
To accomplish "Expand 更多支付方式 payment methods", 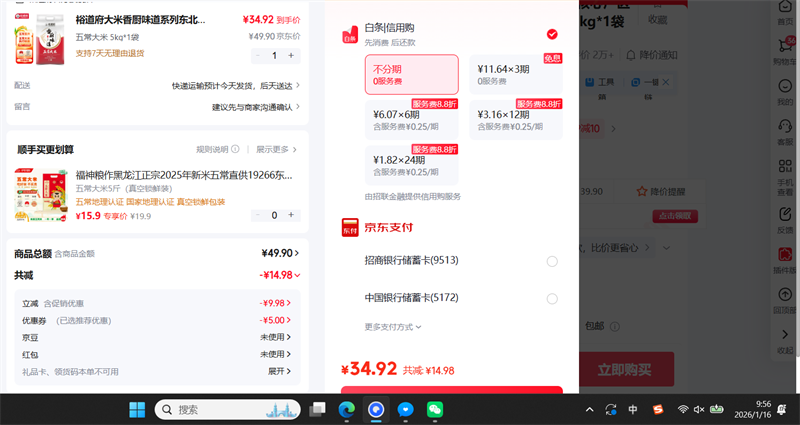I will pos(393,327).
